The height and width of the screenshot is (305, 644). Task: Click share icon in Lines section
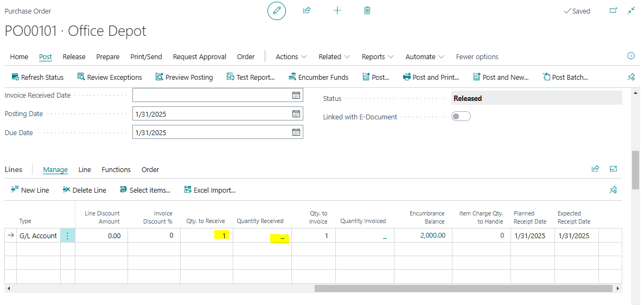coord(595,169)
